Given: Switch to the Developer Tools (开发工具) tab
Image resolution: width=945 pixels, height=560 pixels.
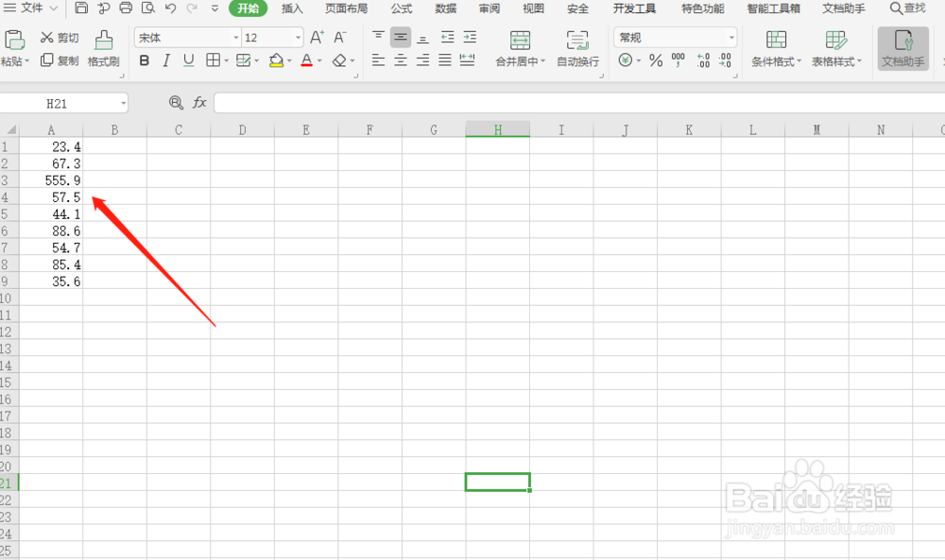Looking at the screenshot, I should 635,8.
